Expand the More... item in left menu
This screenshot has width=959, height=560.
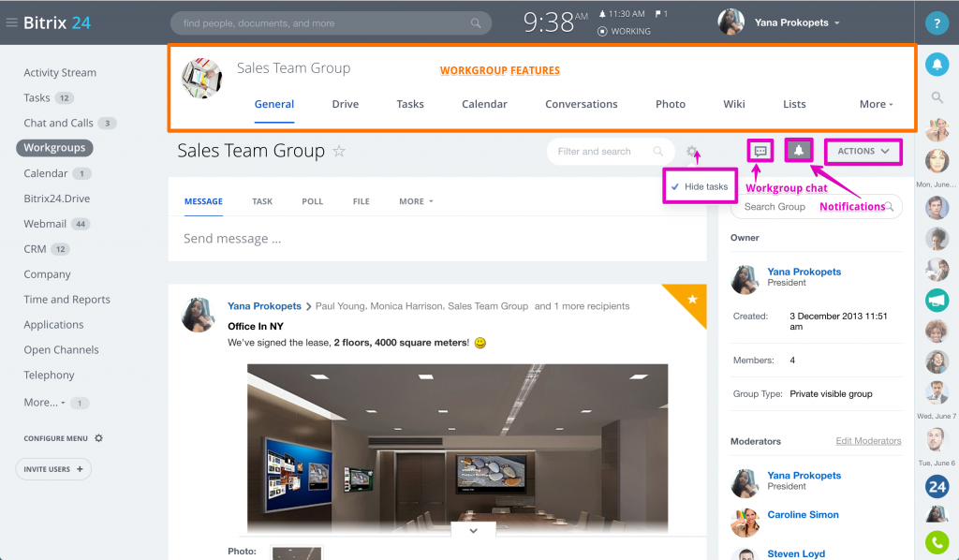[45, 403]
